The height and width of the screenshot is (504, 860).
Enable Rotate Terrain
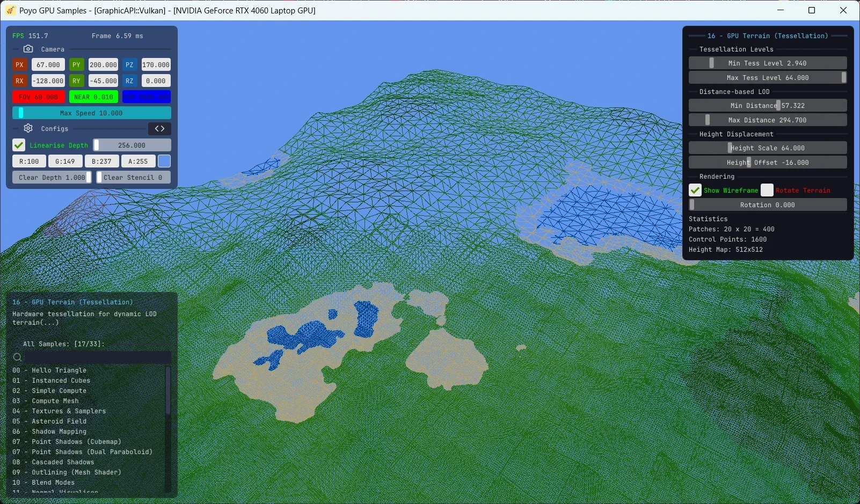[768, 190]
